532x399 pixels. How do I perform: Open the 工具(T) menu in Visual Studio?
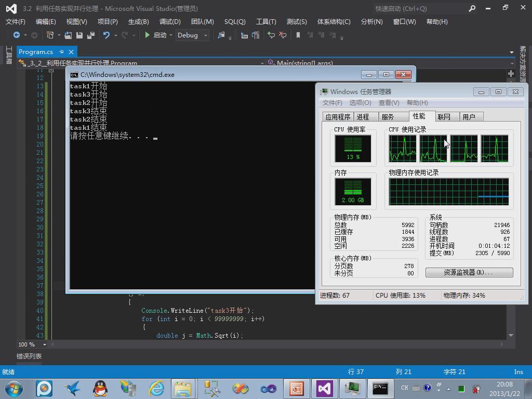[x=266, y=22]
